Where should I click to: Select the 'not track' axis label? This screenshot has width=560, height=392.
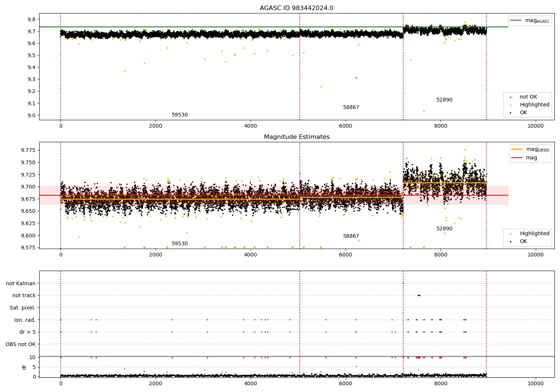pyautogui.click(x=24, y=296)
